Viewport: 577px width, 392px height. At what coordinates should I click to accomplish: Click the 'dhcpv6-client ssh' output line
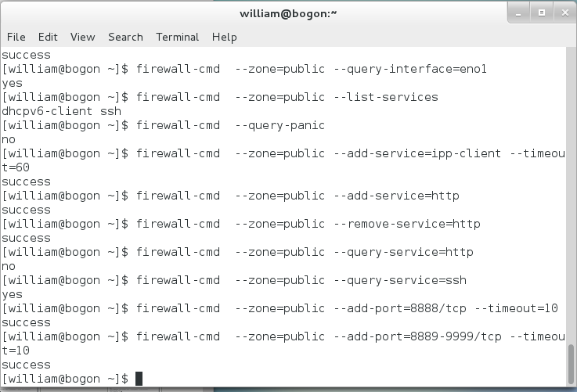61,111
